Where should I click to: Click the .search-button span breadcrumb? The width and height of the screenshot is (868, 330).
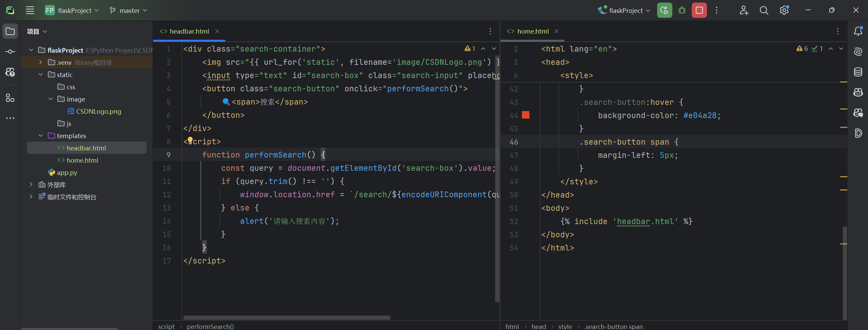tap(613, 326)
